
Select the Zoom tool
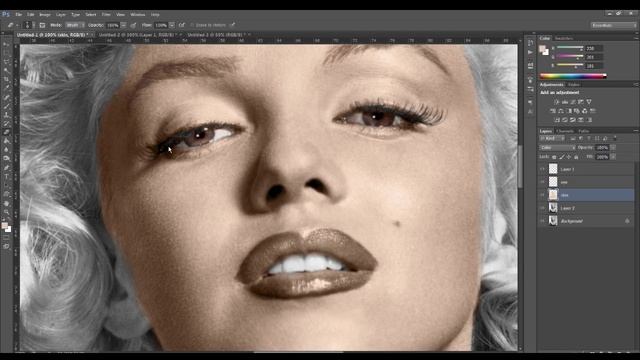[6, 212]
